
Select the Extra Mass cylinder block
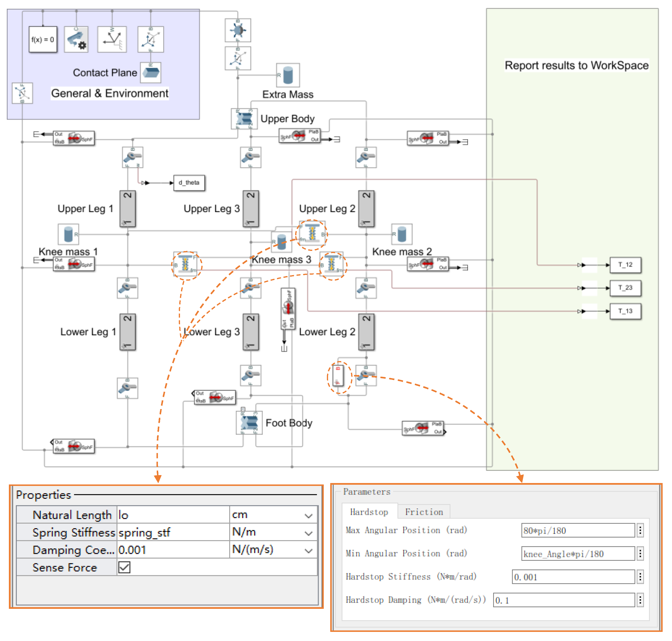coord(288,75)
